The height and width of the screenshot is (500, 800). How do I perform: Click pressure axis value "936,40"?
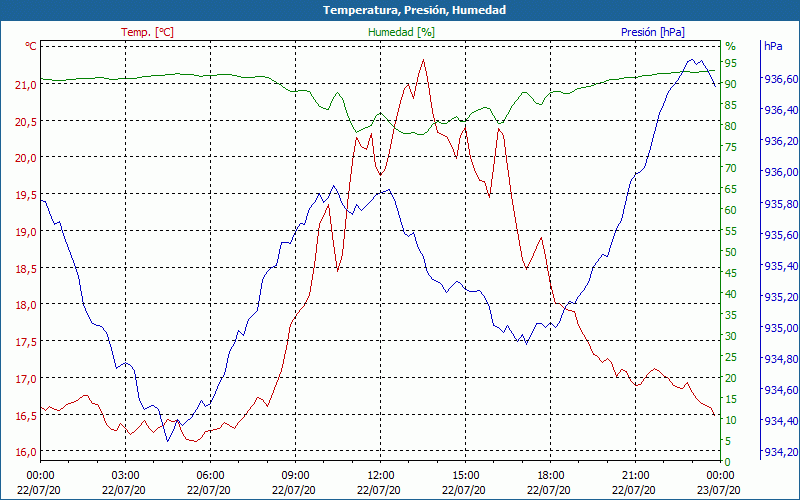780,110
